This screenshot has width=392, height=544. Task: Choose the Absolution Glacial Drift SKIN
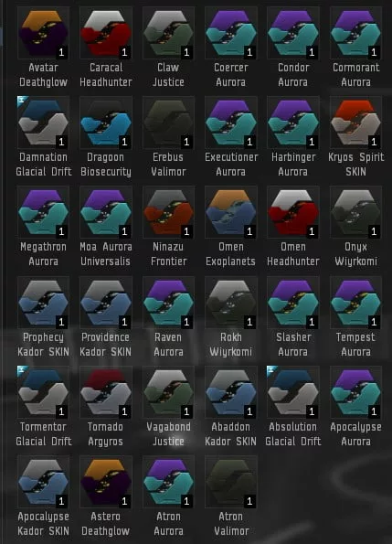pos(293,392)
